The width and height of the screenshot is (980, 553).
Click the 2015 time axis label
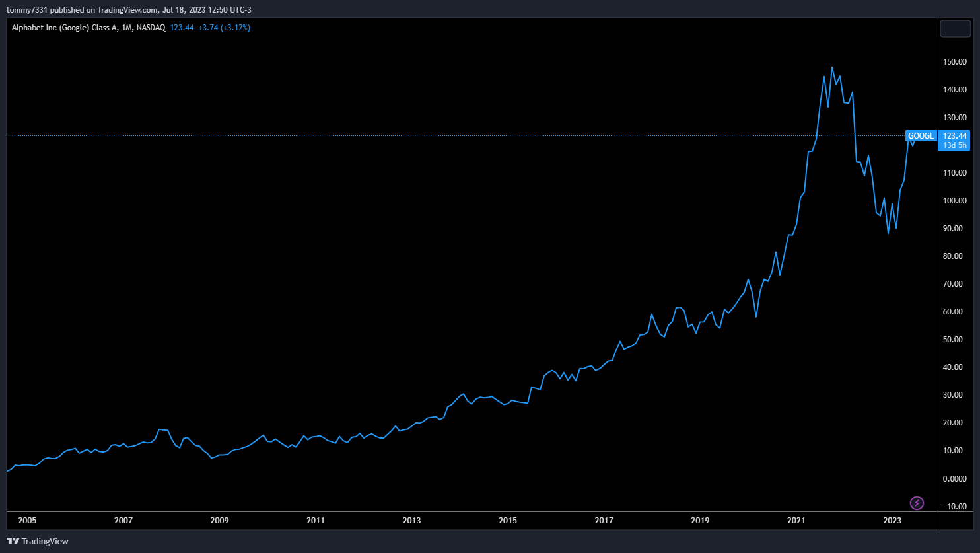pyautogui.click(x=508, y=521)
